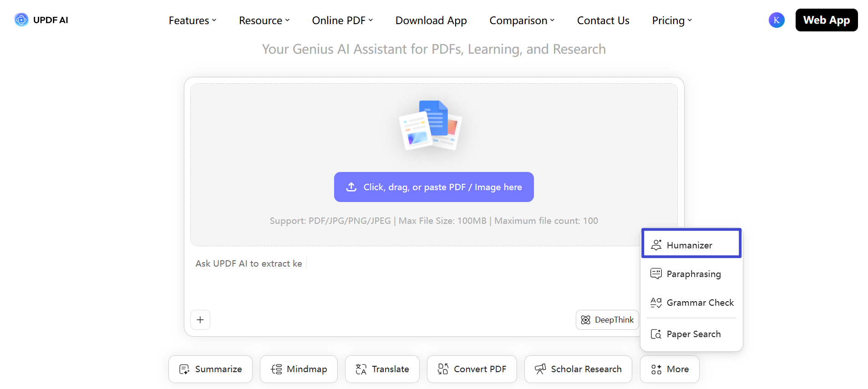Select Paraphrasing from the More menu
Screen dimensions: 868x389
[x=691, y=274]
